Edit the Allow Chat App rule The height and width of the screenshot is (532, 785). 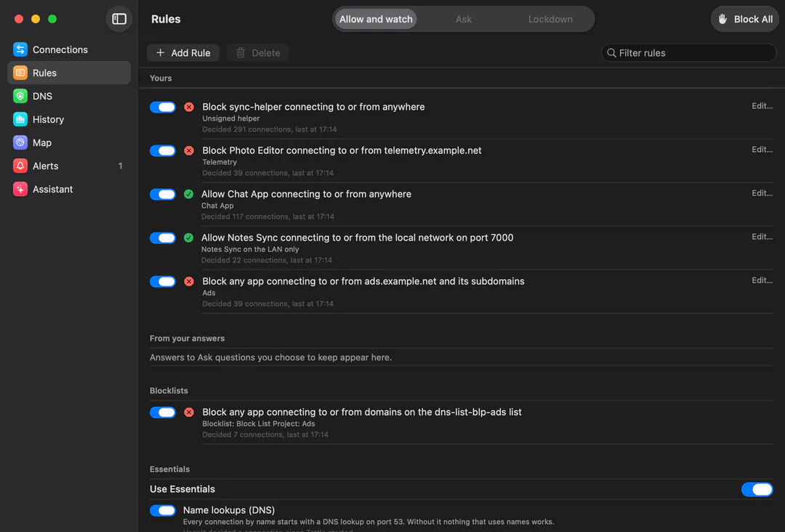coord(762,193)
